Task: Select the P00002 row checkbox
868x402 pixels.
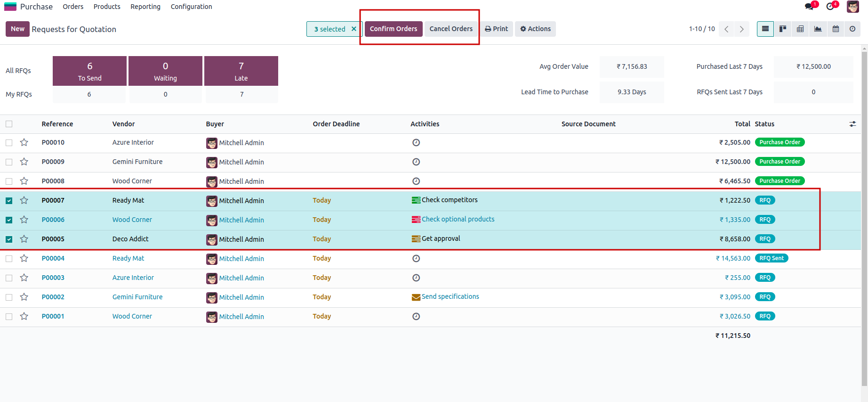Action: pos(9,297)
